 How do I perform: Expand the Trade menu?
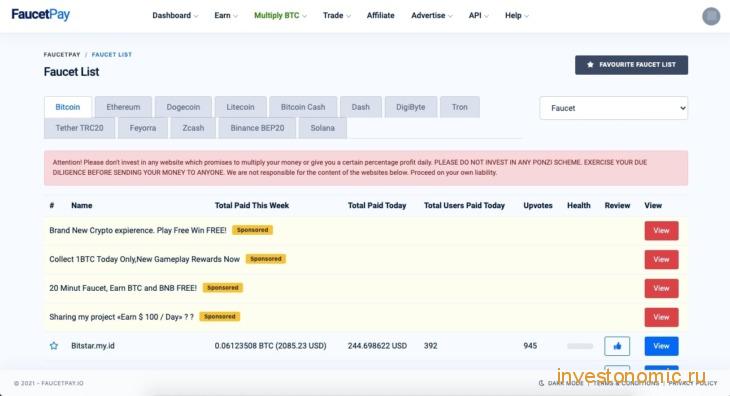337,15
